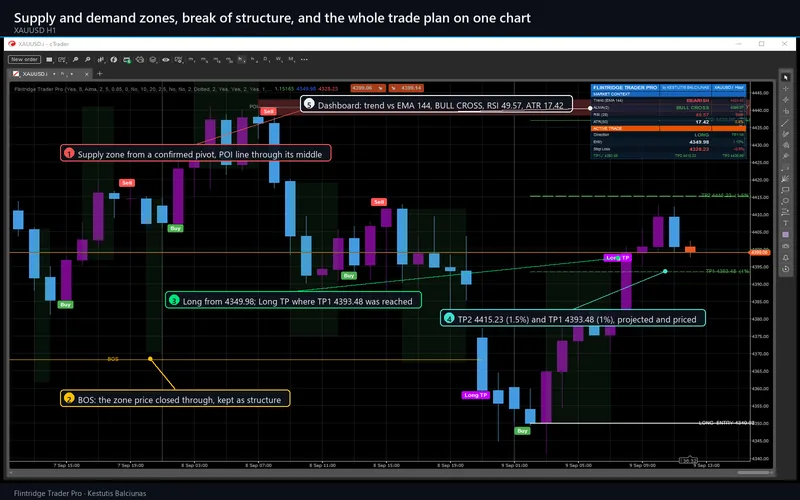
Task: Click the Flintridge Trader Pro indicator parameters label
Action: [x=142, y=89]
